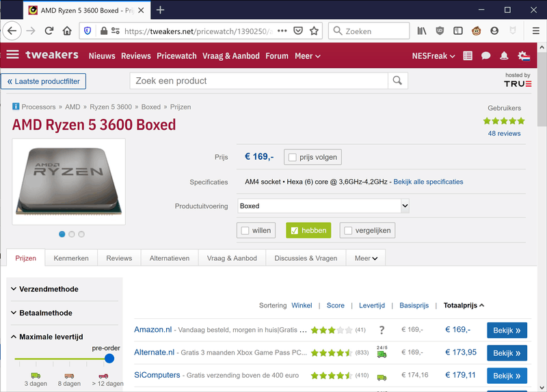Open the browser home page icon

click(67, 31)
